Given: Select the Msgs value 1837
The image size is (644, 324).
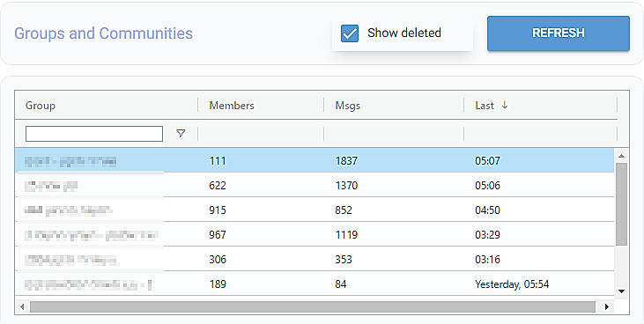Looking at the screenshot, I should pos(346,160).
